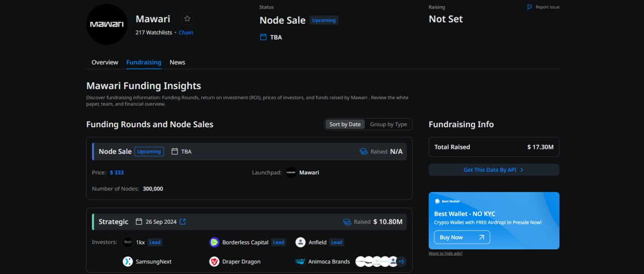This screenshot has width=644, height=274.
Task: Click the 217 Watchlists text
Action: click(153, 32)
